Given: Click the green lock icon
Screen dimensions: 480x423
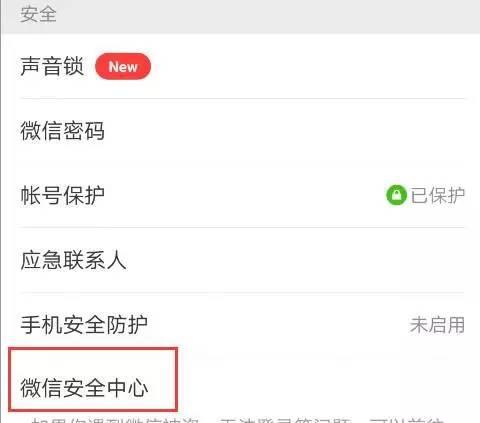Looking at the screenshot, I should pyautogui.click(x=396, y=195).
